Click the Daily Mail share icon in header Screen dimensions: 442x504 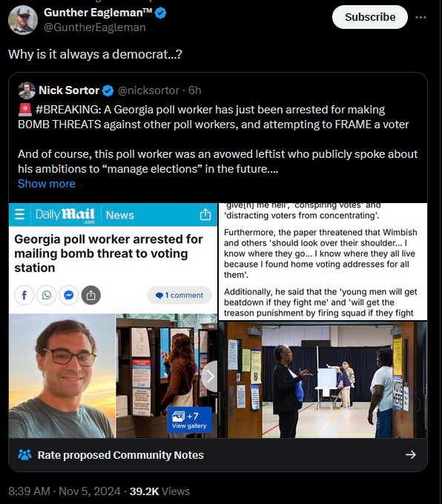pyautogui.click(x=205, y=214)
